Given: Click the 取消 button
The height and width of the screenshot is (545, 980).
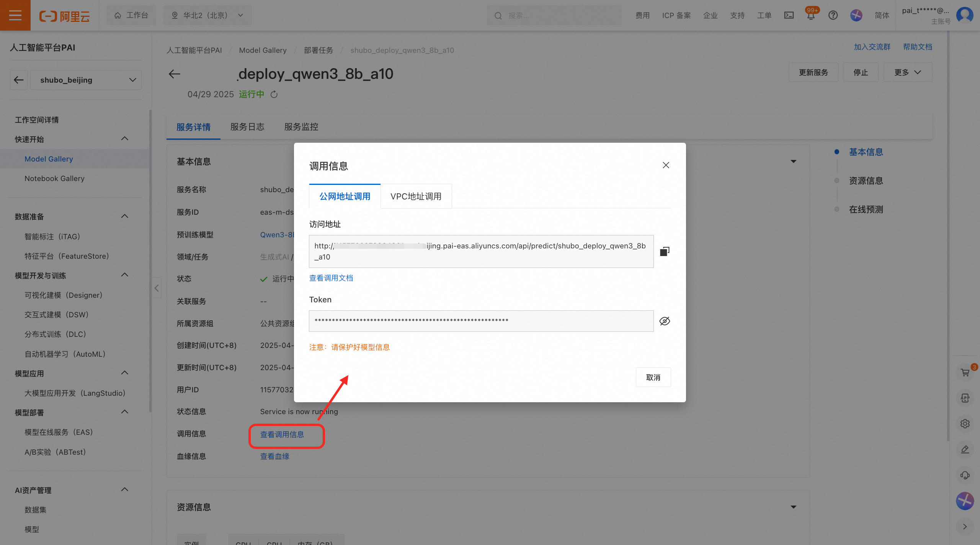Looking at the screenshot, I should point(653,377).
